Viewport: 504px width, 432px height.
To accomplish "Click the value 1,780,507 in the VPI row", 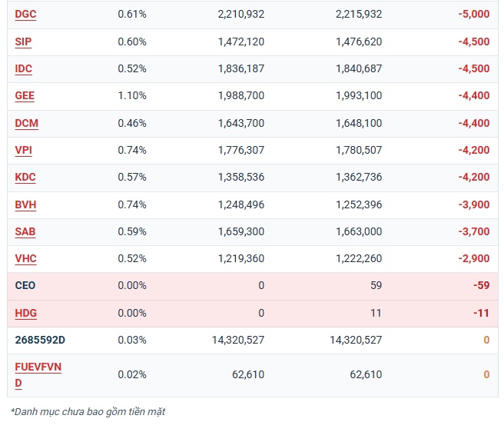I will pyautogui.click(x=359, y=150).
